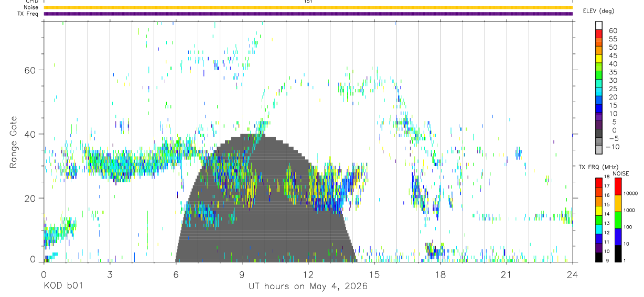
Task: Click the UT hours axis tick "9"
Action: 242,274
